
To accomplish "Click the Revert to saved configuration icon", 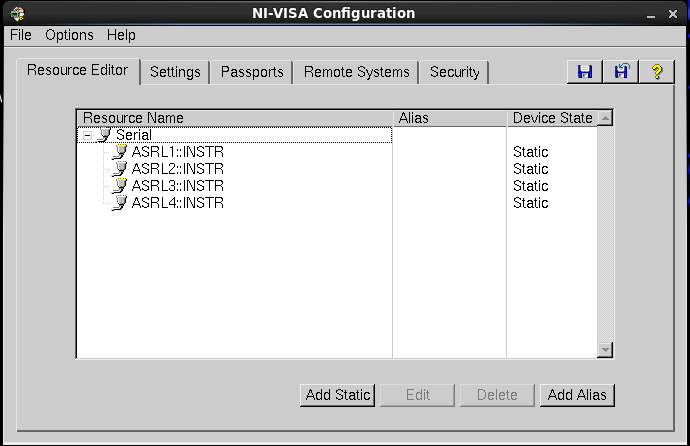I will (x=621, y=71).
